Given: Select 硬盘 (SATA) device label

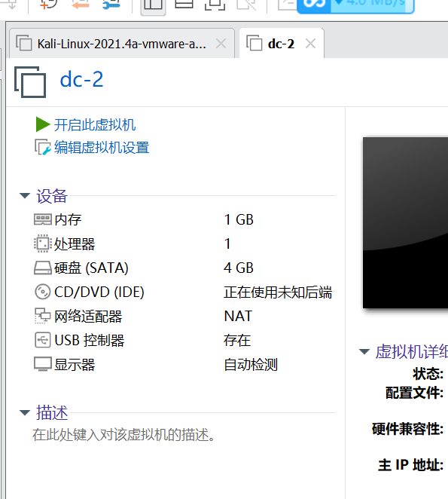Looking at the screenshot, I should click(91, 268).
